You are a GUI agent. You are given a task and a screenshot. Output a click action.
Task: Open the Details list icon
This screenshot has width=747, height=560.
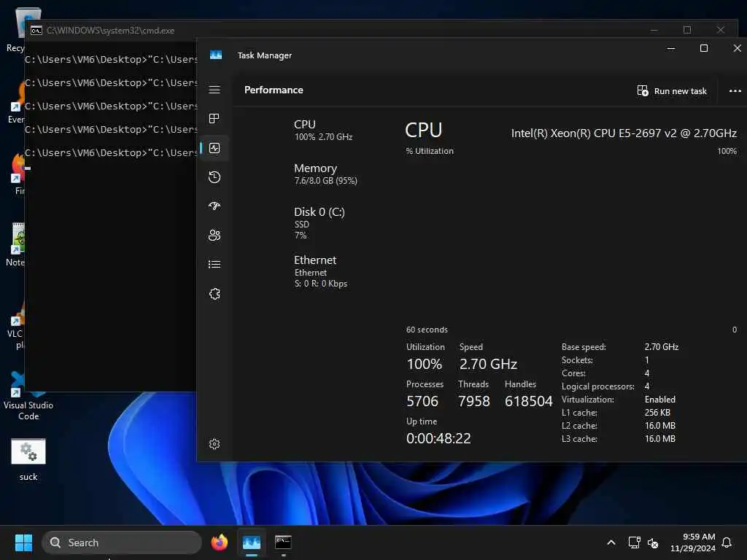pyautogui.click(x=214, y=264)
